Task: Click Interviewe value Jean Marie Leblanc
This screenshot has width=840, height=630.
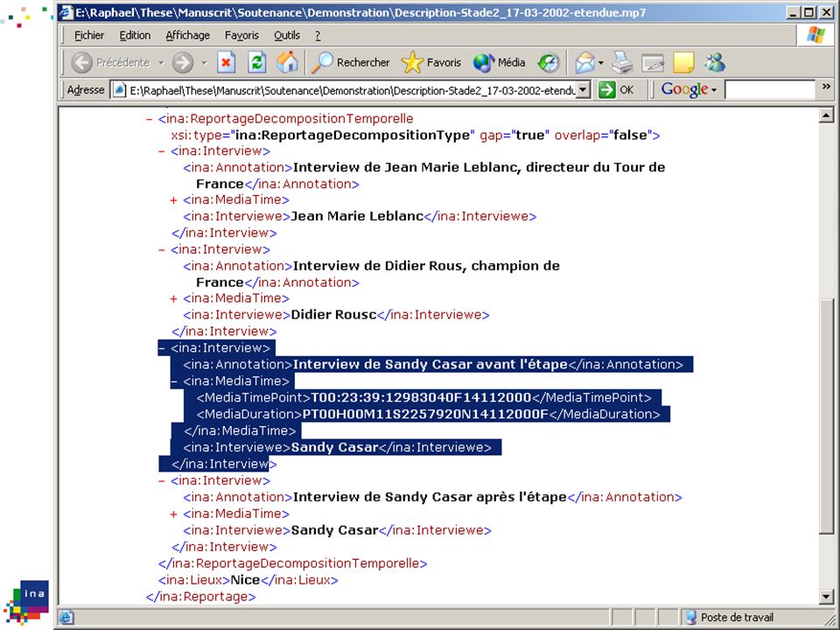Action: (x=357, y=216)
